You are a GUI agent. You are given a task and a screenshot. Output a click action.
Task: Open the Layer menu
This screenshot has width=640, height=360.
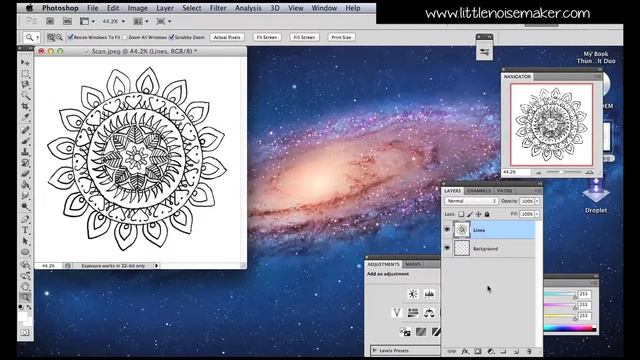[165, 8]
